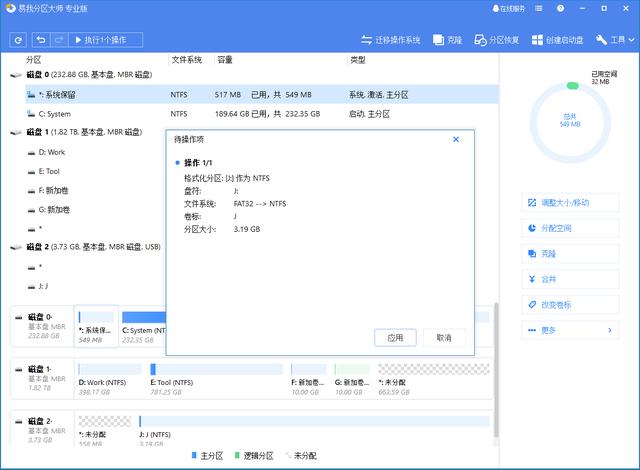Open 创建启动盘 bootable media creator
The height and width of the screenshot is (470, 640).
click(558, 40)
